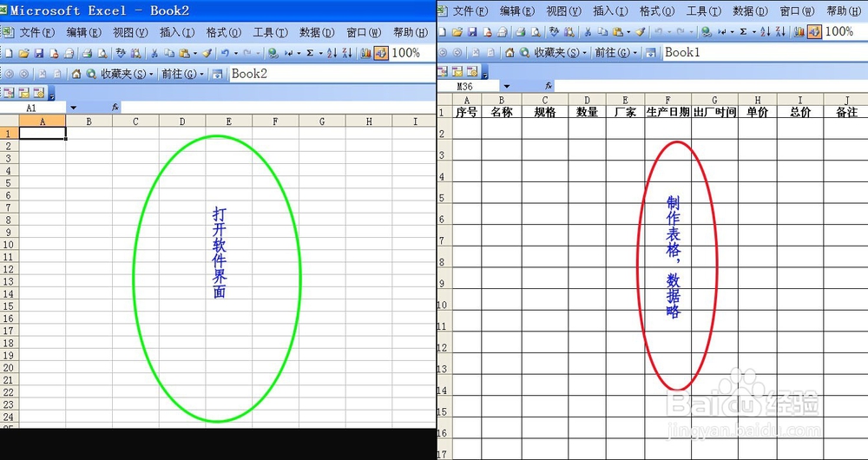Screen dimensions: 868x460
Task: Click Sort Descending icon in Book2 window
Action: tap(347, 53)
